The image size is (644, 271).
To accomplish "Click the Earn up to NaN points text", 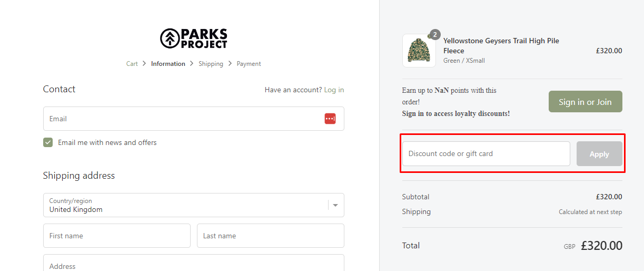I will [x=449, y=96].
